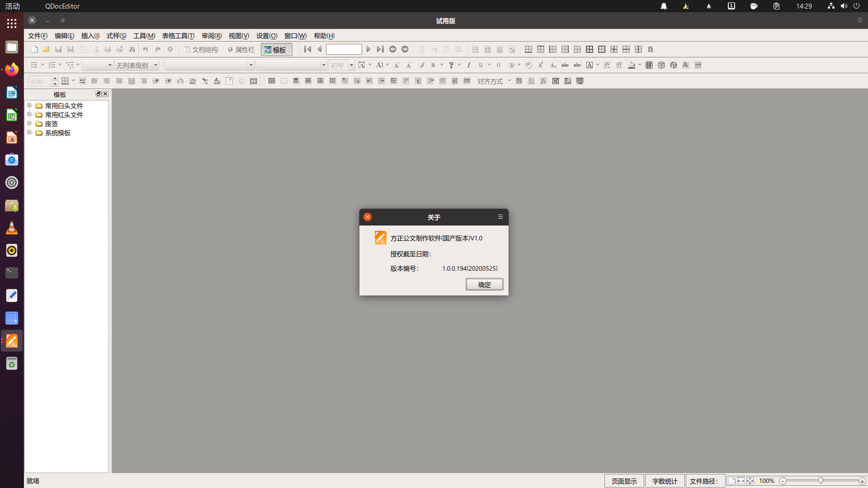Screen dimensions: 868x488
Task: Toggle the 文档结构 pane
Action: point(201,50)
